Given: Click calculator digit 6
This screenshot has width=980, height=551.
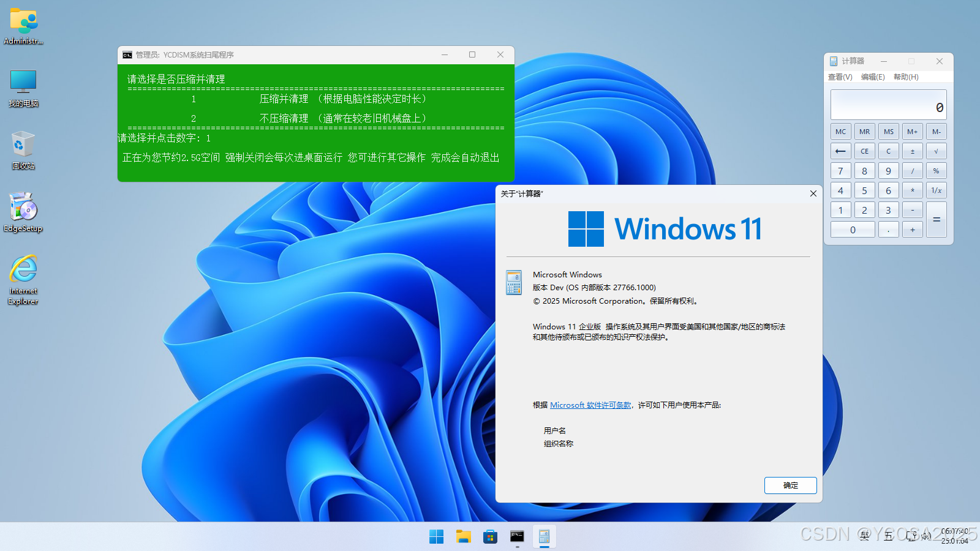Looking at the screenshot, I should coord(888,190).
